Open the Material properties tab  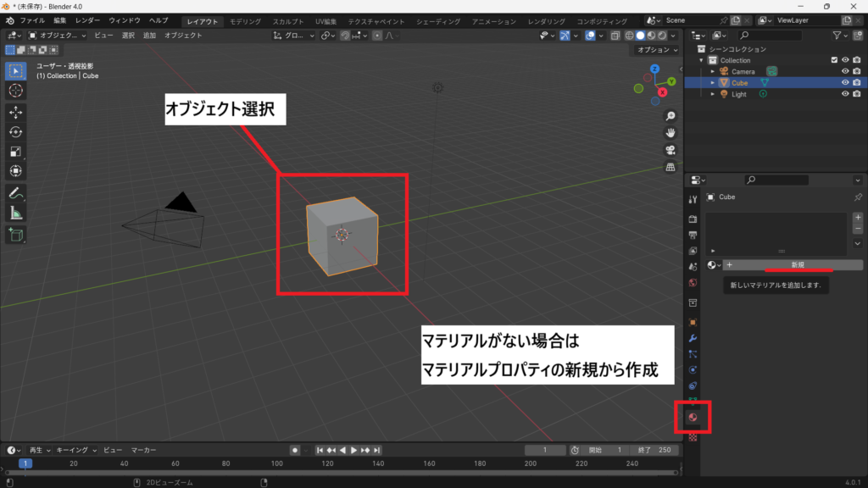coord(693,417)
